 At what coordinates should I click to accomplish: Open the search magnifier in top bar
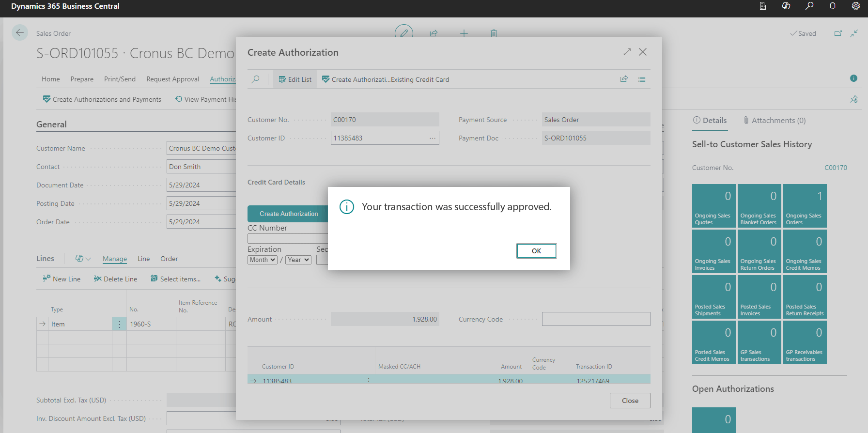point(809,6)
